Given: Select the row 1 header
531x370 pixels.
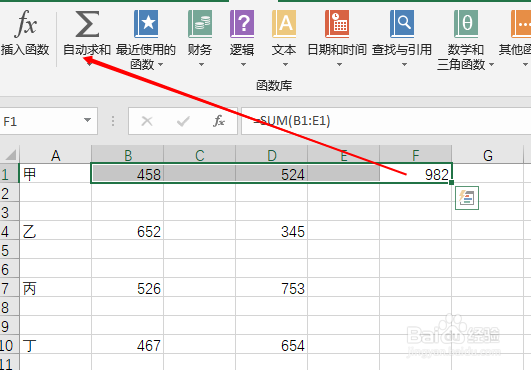Looking at the screenshot, I should click(9, 174).
